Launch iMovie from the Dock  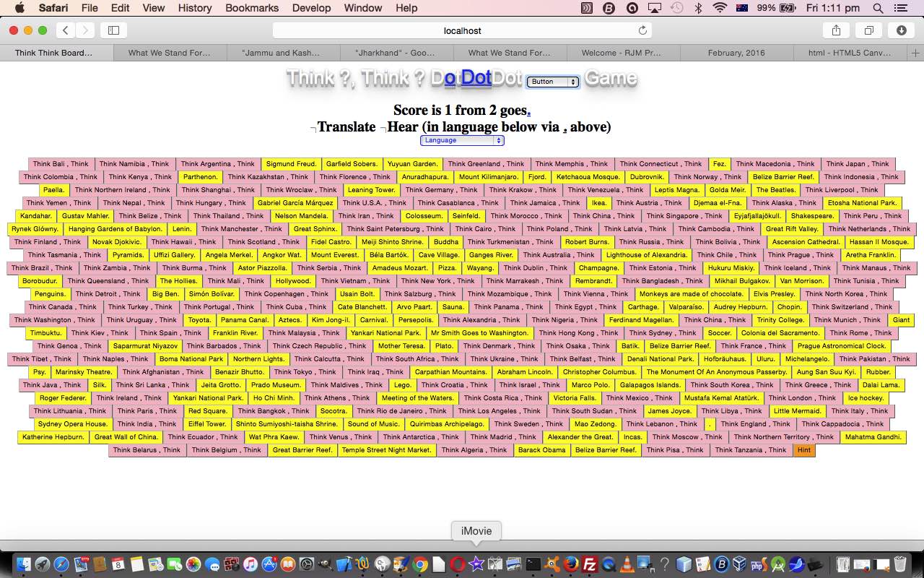click(x=476, y=564)
